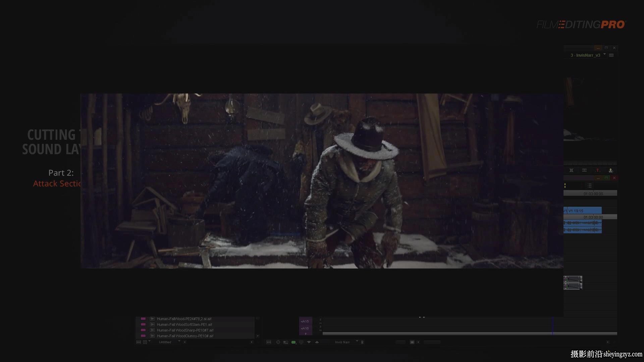The image size is (644, 362).
Task: Click timeline scroll left arrow
Action: (x=418, y=342)
